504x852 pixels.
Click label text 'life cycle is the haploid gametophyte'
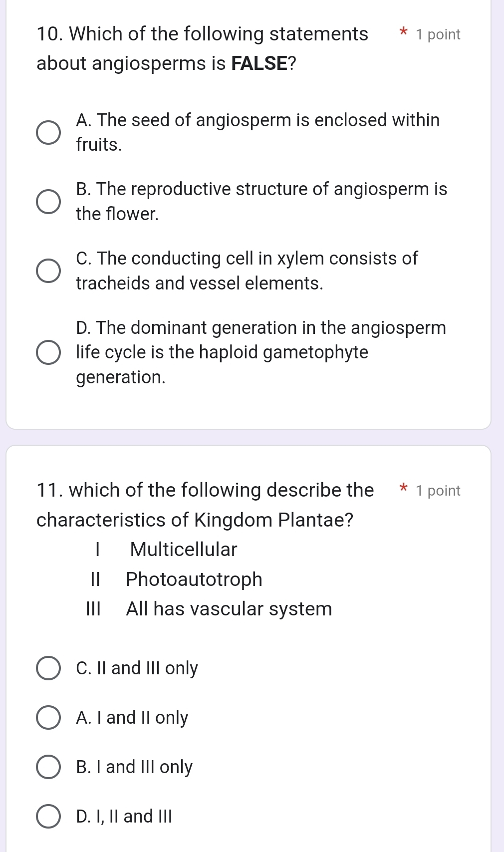coord(222,352)
